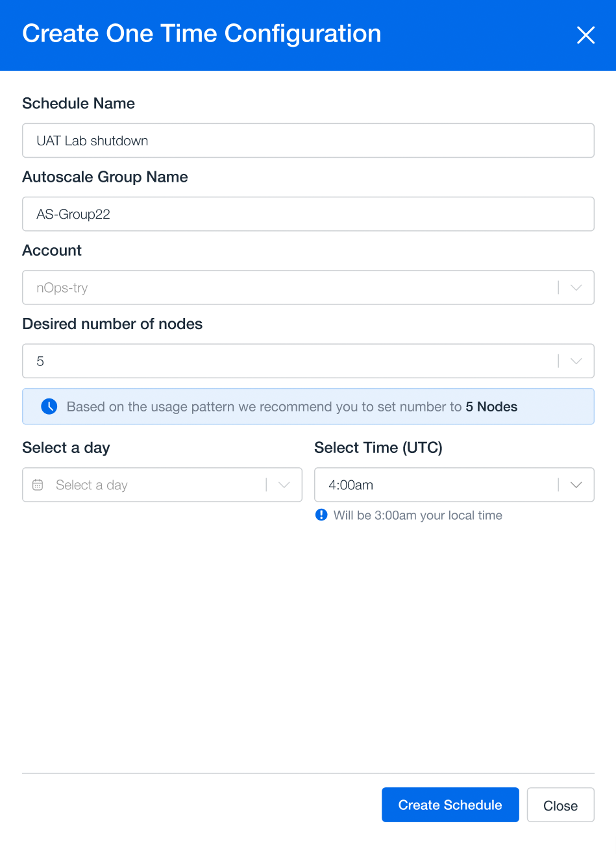Close the dialog with the X icon
The height and width of the screenshot is (854, 616).
click(x=585, y=35)
